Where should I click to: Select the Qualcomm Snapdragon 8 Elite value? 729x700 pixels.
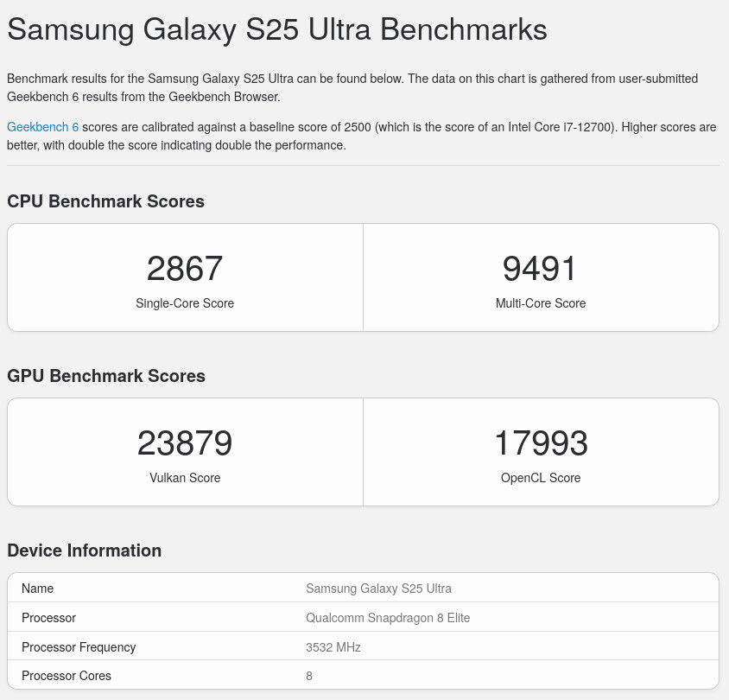(x=388, y=618)
